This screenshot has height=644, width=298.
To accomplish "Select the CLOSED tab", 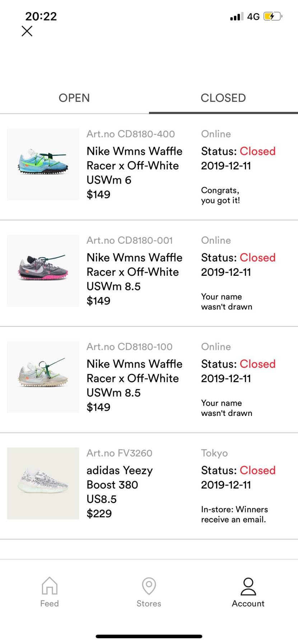I will pos(223,98).
